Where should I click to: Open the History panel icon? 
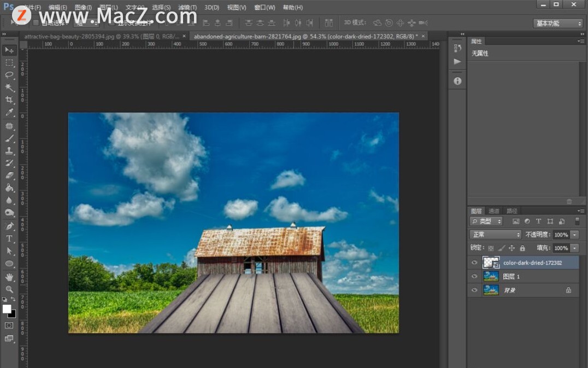[x=457, y=48]
